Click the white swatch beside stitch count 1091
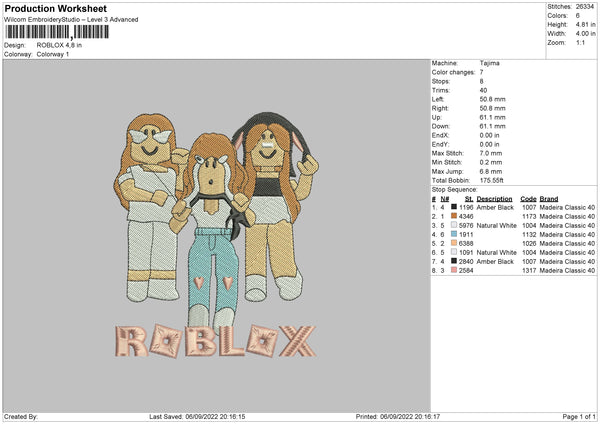The height and width of the screenshot is (424, 600). [x=454, y=252]
